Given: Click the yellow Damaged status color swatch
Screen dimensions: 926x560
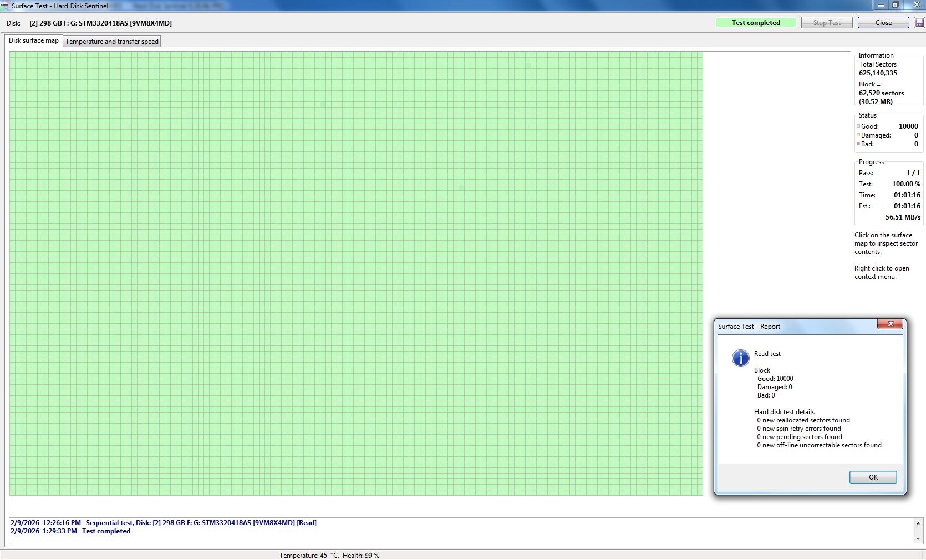Looking at the screenshot, I should point(858,135).
